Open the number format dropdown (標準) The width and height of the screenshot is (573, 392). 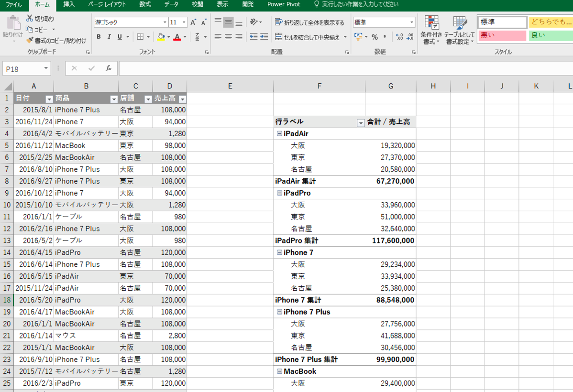pyautogui.click(x=412, y=22)
